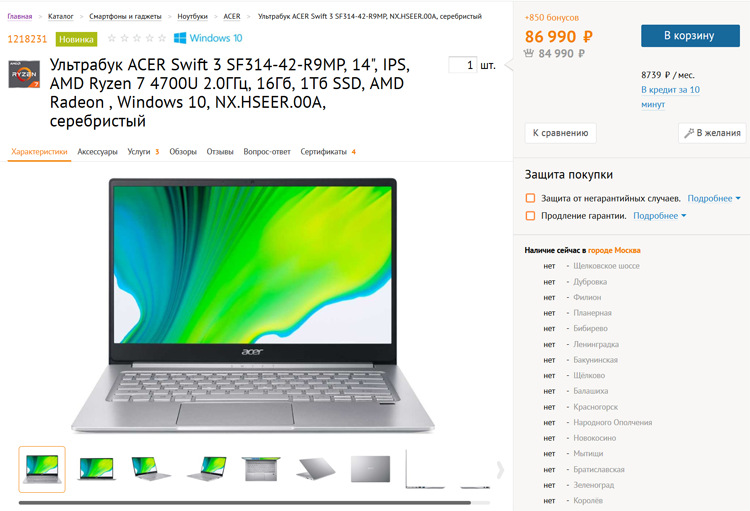Click the thumbnail gallery horizontal scrollbar
The height and width of the screenshot is (511, 750).
pos(245,503)
